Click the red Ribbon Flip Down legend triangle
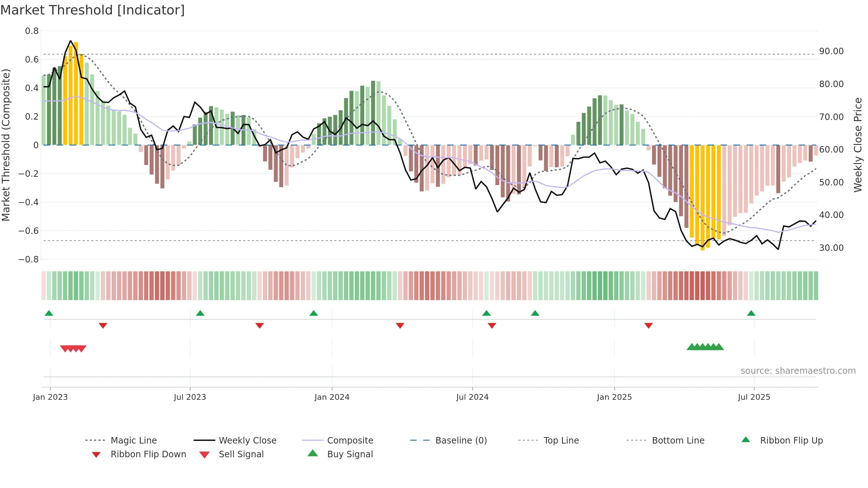This screenshot has height=488, width=868. point(96,455)
